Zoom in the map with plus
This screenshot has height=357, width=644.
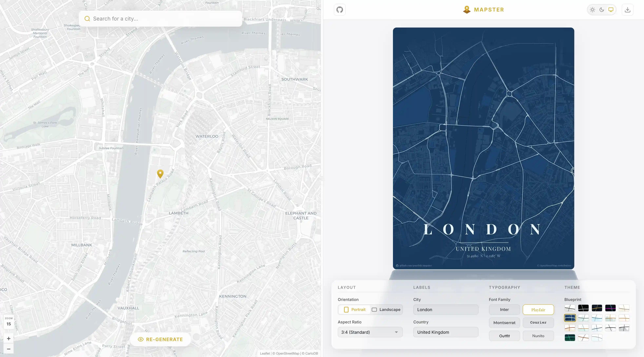coord(9,338)
